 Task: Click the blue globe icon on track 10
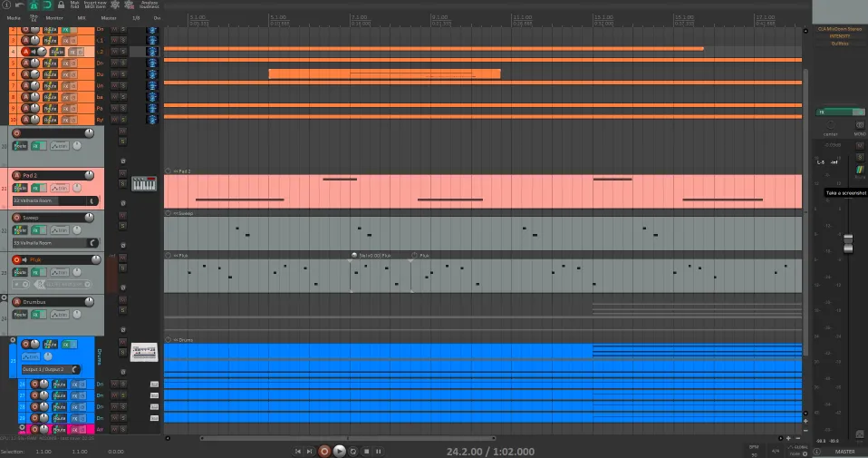(x=152, y=120)
